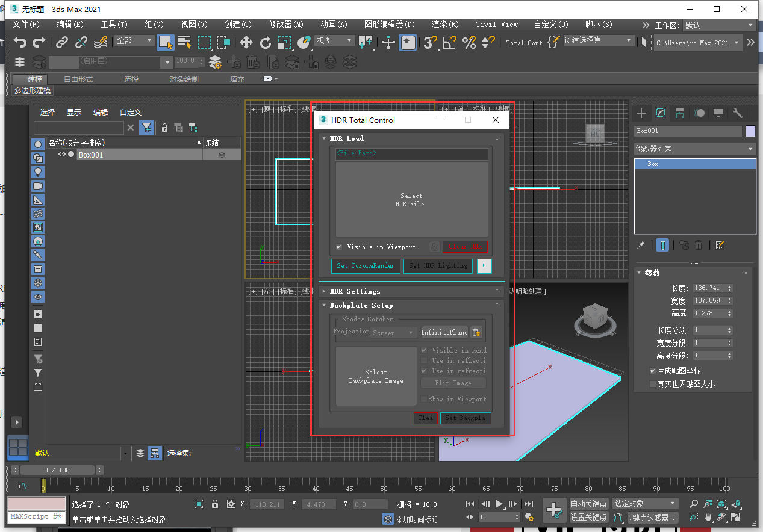763x532 pixels.
Task: Activate the Select and Link tool
Action: pyautogui.click(x=62, y=42)
